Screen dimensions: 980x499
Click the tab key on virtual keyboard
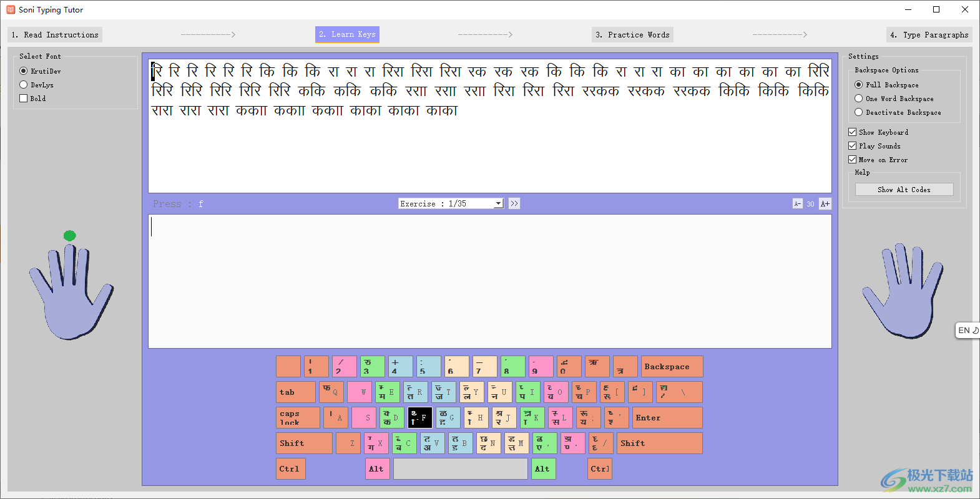295,392
